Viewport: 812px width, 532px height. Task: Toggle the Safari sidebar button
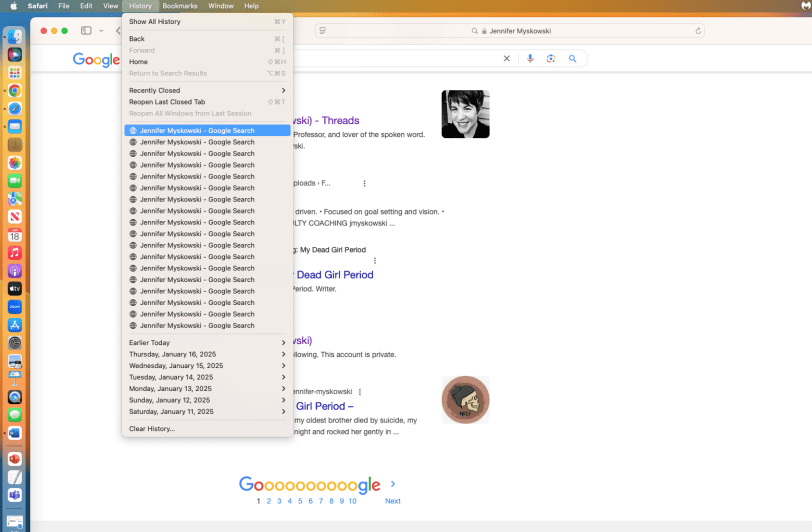coord(86,31)
